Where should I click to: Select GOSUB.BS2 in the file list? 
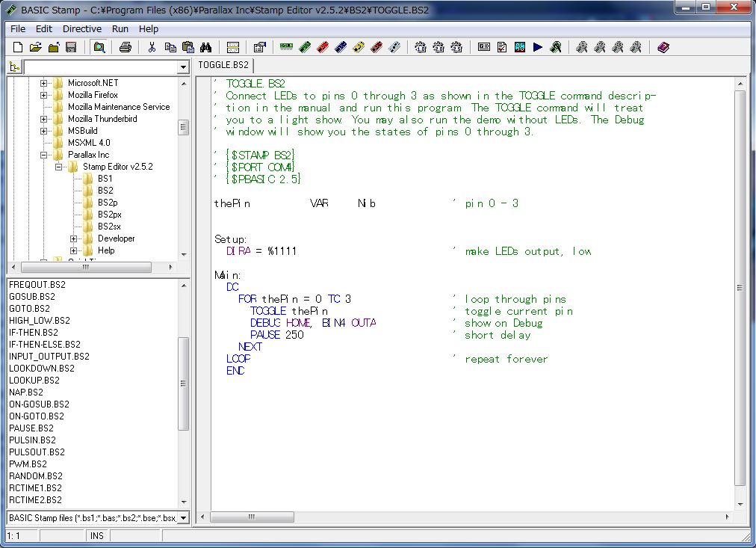point(32,297)
